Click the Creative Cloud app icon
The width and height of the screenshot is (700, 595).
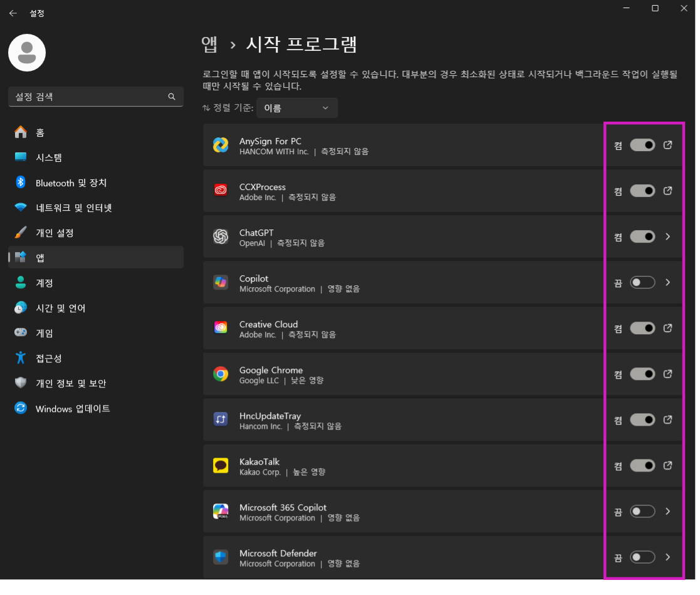[221, 329]
